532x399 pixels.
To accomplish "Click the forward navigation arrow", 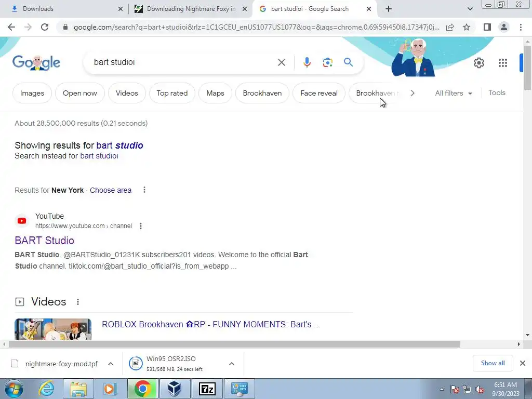I will [28, 27].
